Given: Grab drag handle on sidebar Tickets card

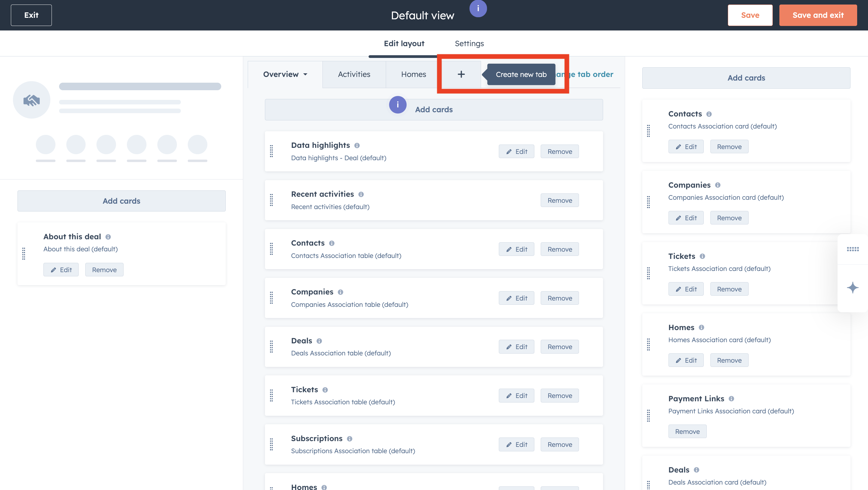Looking at the screenshot, I should point(648,273).
